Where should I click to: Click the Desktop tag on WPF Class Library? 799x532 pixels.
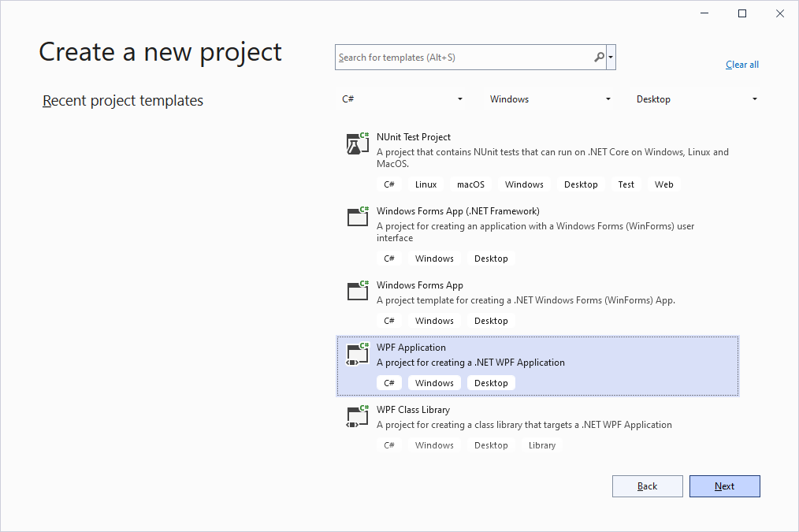[491, 445]
